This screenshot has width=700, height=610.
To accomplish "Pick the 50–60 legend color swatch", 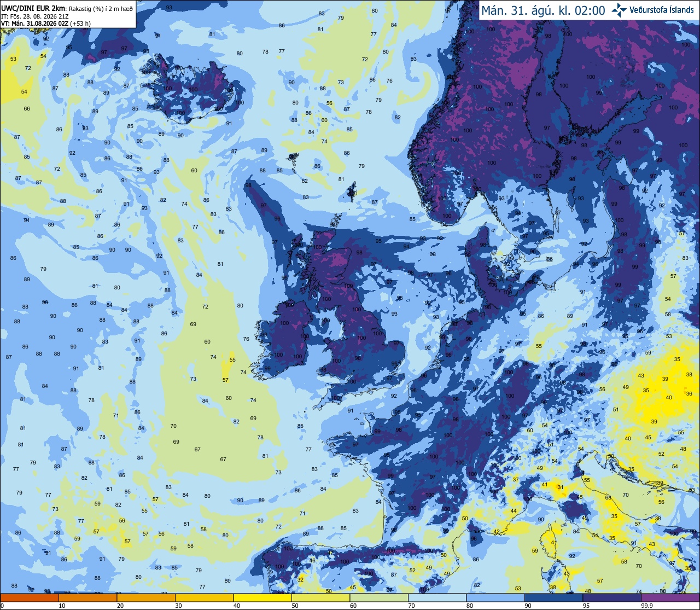I will click(320, 597).
